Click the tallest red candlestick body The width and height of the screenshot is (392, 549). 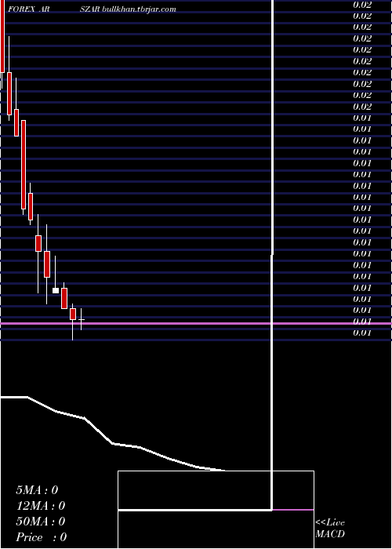(24, 165)
